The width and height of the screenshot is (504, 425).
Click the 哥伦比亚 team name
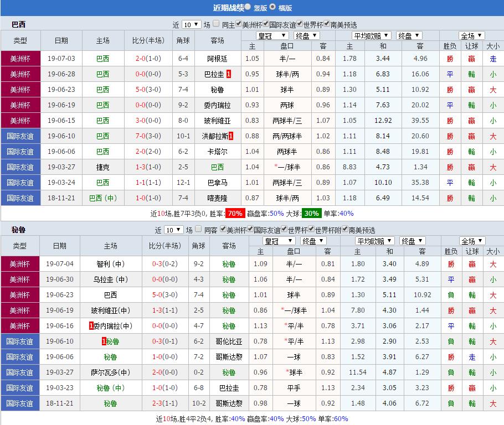[x=229, y=341]
